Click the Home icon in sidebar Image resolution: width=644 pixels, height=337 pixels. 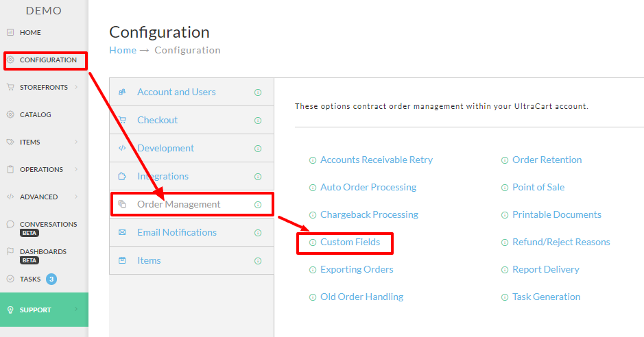click(x=10, y=32)
